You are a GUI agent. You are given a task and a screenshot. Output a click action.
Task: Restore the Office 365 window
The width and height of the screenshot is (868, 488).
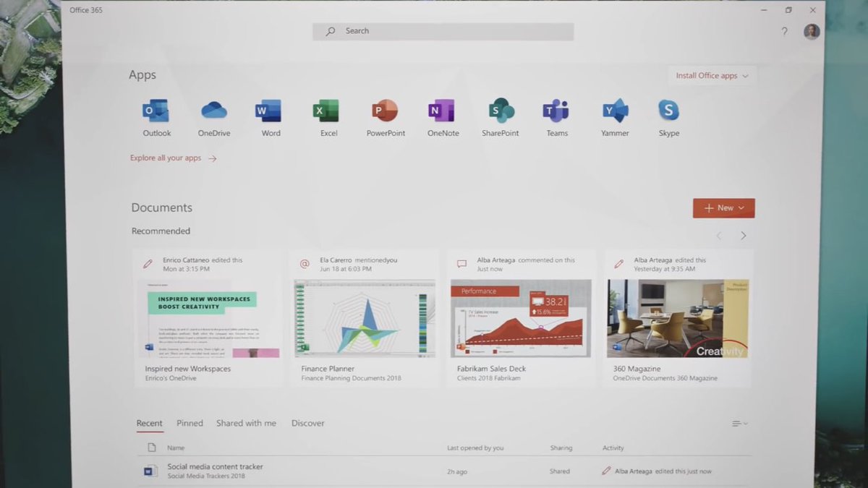[x=788, y=10]
